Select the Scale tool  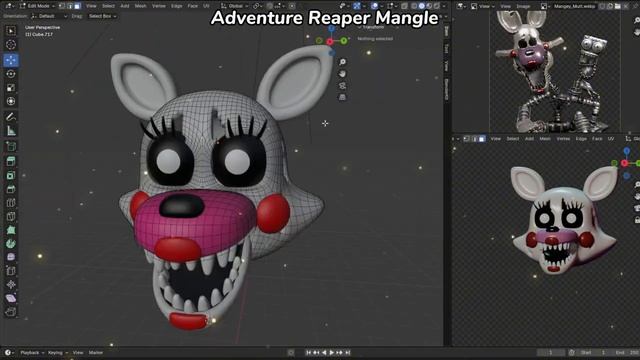(11, 88)
